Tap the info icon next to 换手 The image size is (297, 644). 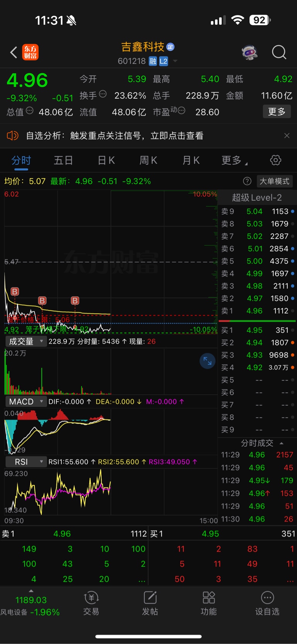(103, 94)
